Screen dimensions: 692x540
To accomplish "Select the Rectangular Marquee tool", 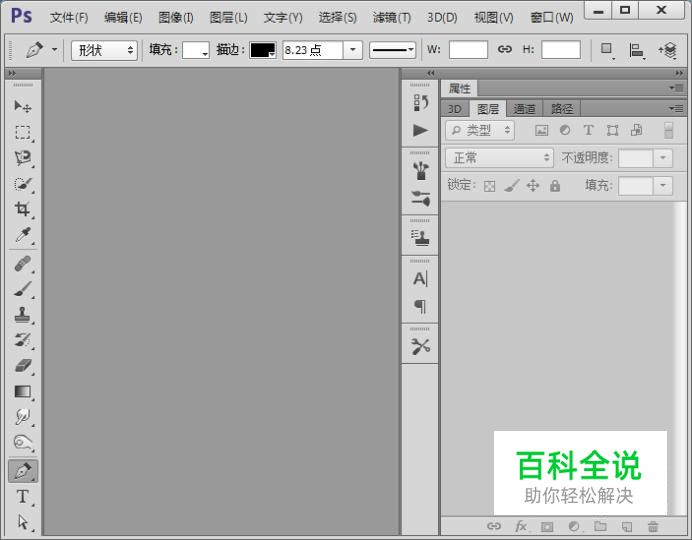I will tap(23, 132).
